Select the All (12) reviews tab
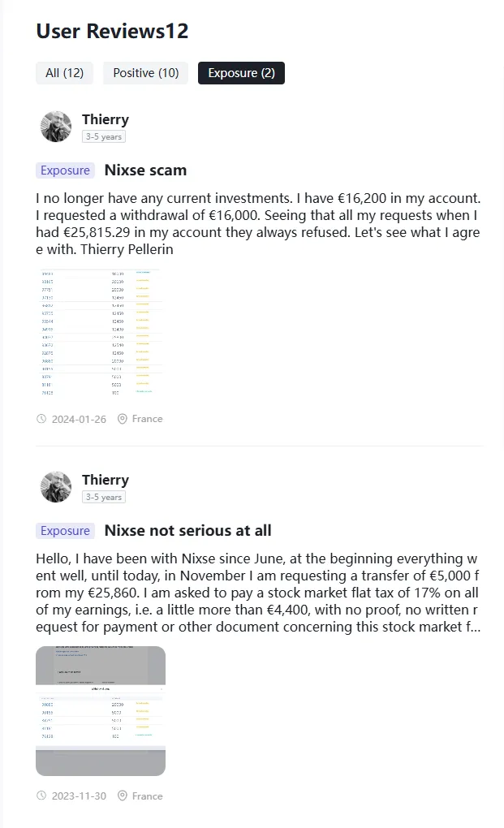Screen dimensions: 504x828 click(64, 73)
